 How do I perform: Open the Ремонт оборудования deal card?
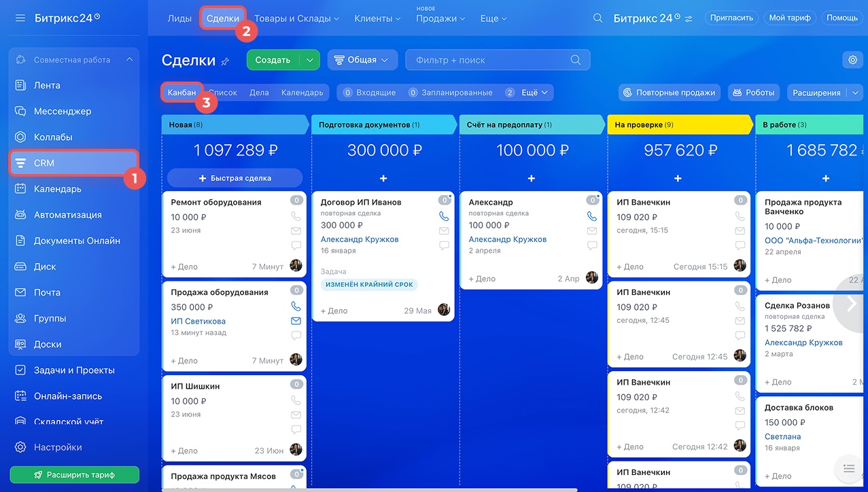(234, 234)
